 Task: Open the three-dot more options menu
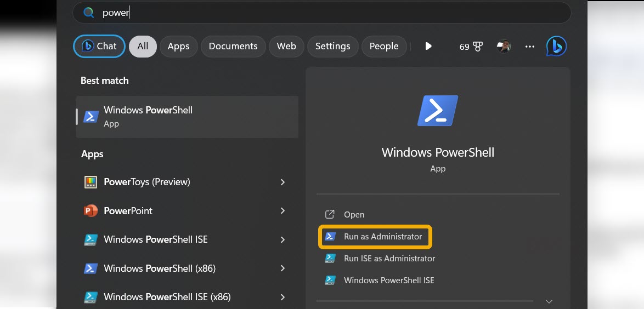click(530, 47)
